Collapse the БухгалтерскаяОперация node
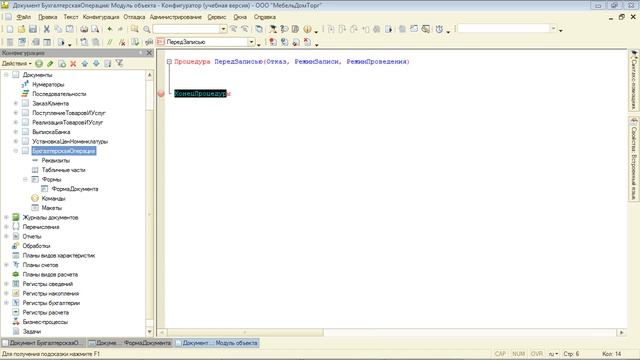Viewport: 640px width, 360px height. (16, 151)
